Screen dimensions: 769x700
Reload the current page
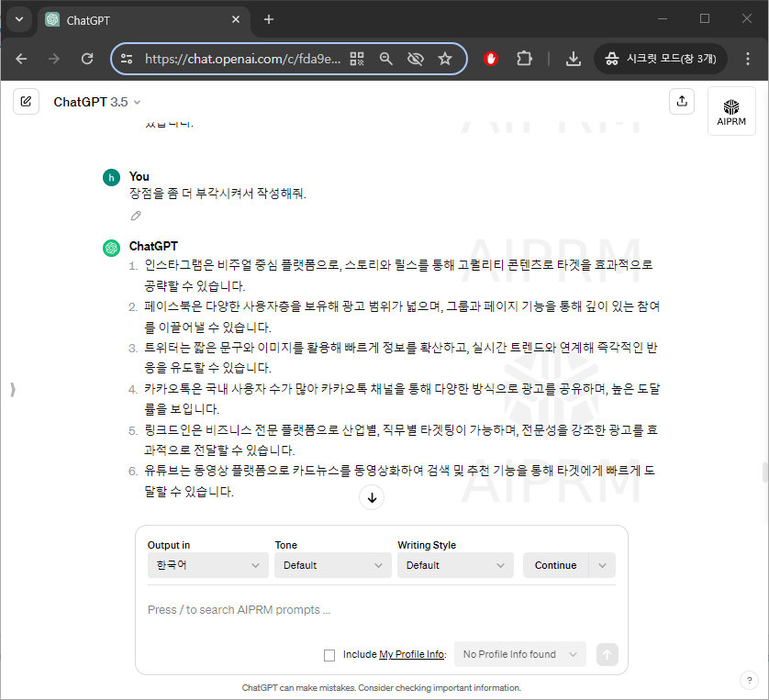click(x=87, y=59)
